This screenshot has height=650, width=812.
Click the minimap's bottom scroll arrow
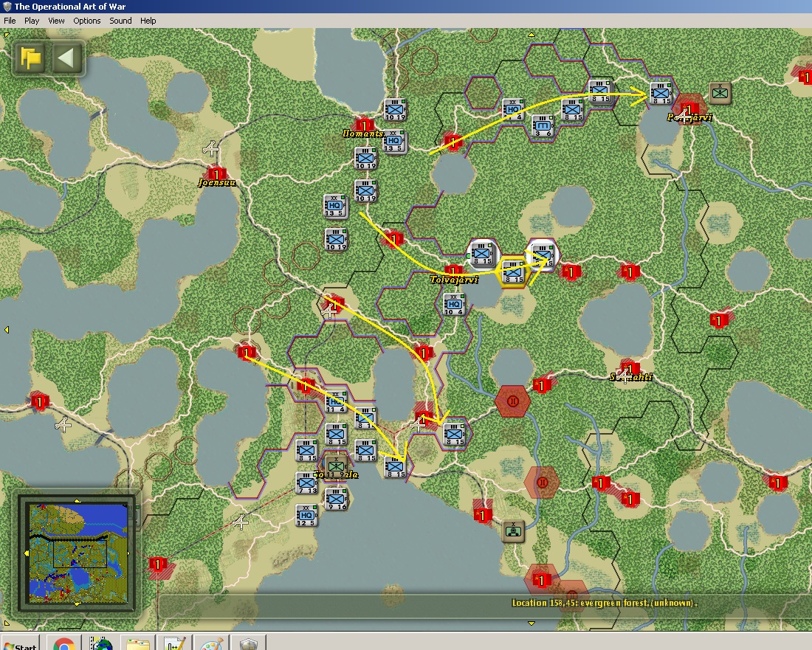point(78,604)
